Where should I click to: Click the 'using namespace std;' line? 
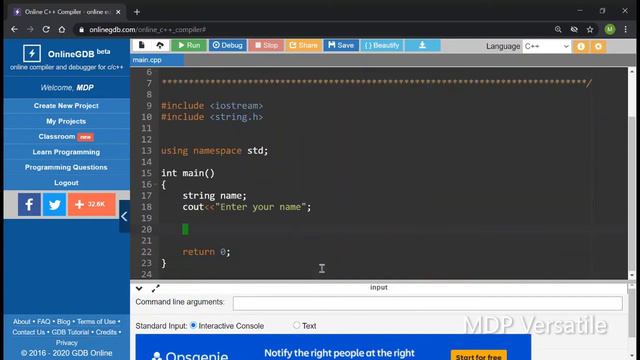[x=214, y=151]
